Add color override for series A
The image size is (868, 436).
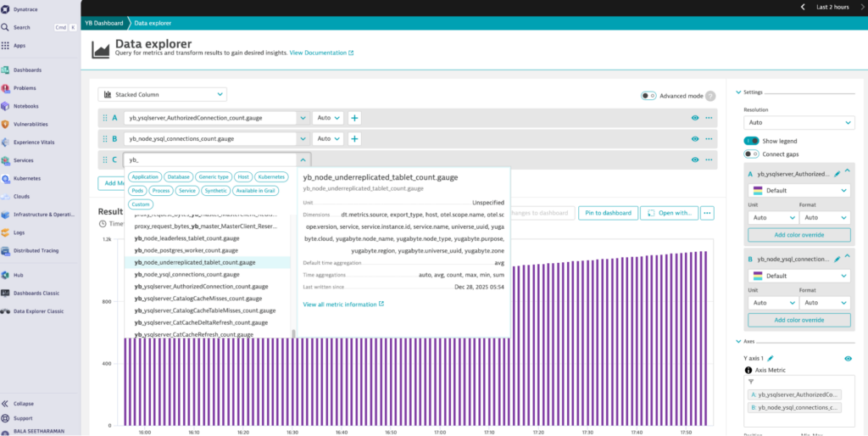(798, 235)
